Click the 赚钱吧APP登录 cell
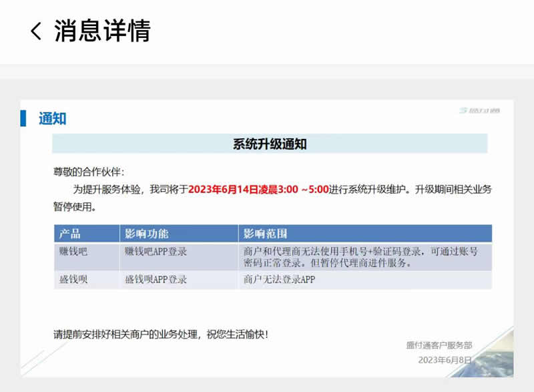The width and height of the screenshot is (534, 392). click(179, 256)
